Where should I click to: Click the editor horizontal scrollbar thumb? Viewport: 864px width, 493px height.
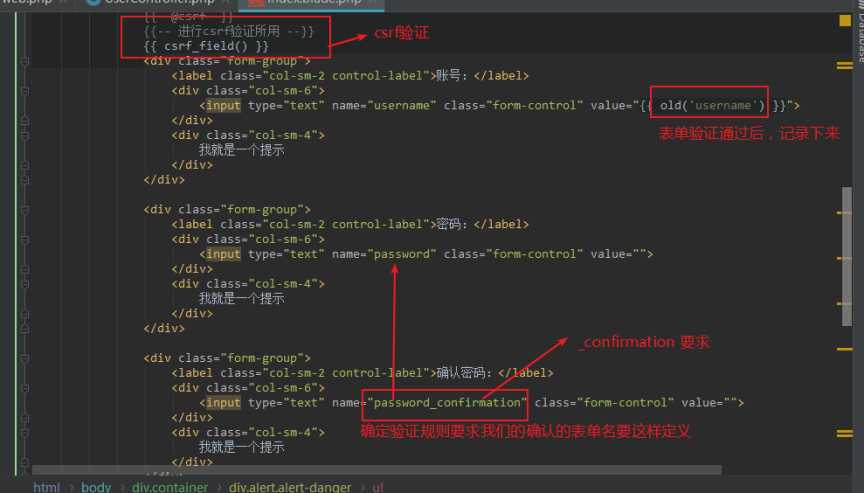tap(377, 470)
